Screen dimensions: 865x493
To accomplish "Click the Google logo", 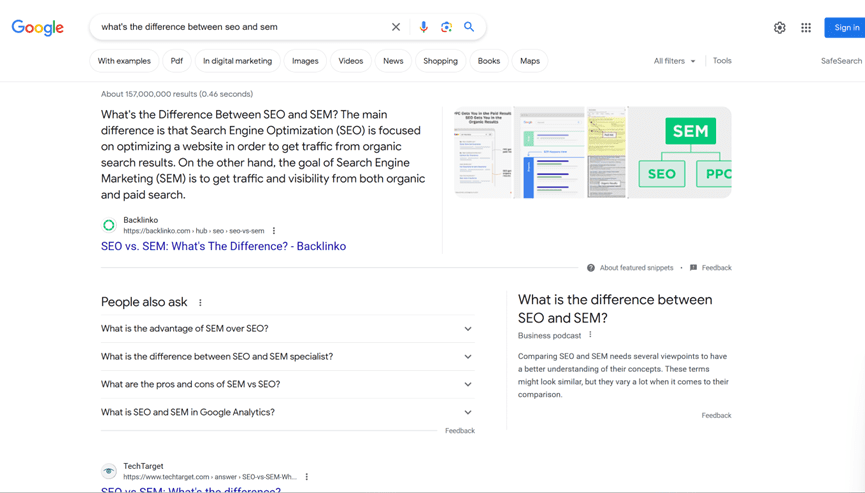I will click(x=38, y=28).
